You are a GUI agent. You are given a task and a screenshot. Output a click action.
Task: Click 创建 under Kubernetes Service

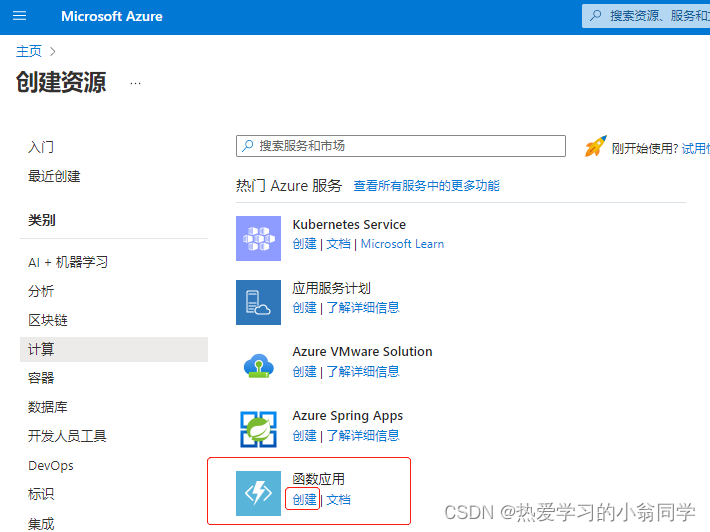coord(304,244)
